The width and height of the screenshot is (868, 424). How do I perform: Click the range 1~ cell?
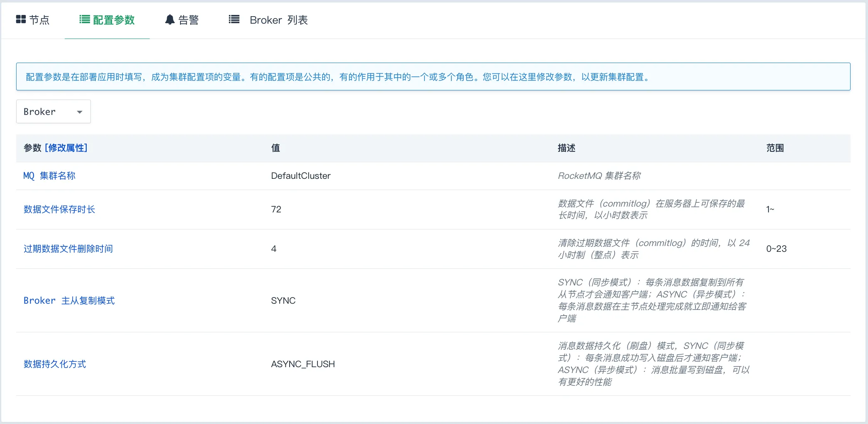(770, 210)
